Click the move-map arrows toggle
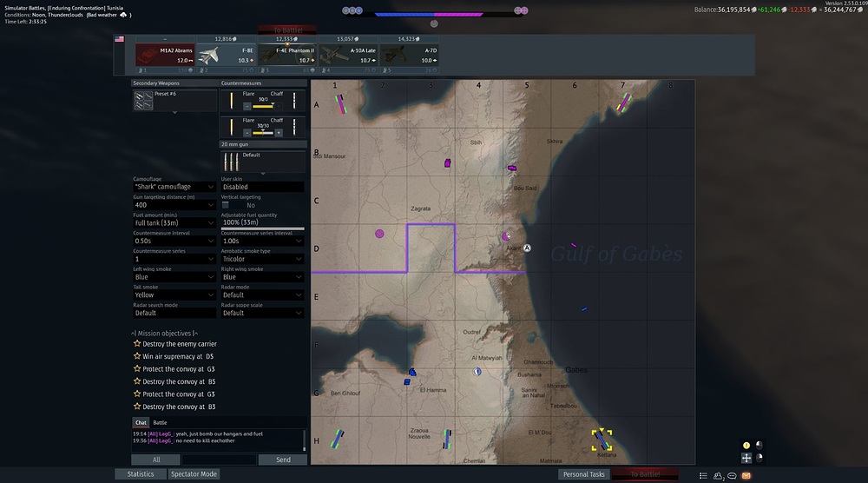 [x=746, y=458]
